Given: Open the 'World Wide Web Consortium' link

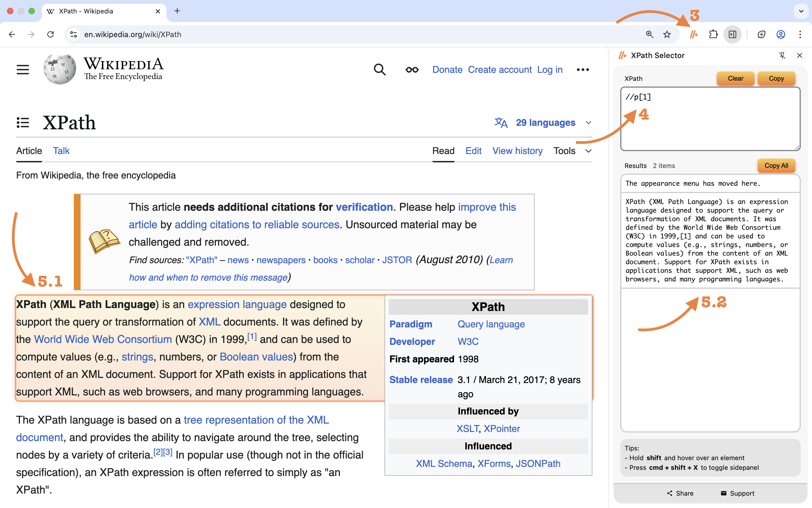Looking at the screenshot, I should (x=103, y=339).
